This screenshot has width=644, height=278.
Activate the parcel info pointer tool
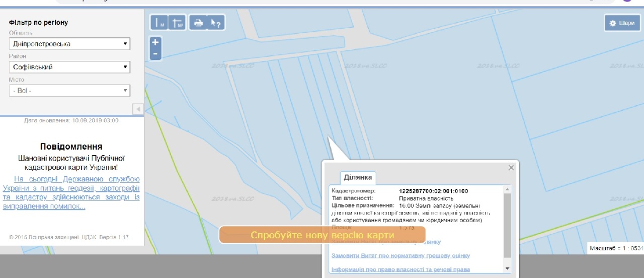(215, 23)
